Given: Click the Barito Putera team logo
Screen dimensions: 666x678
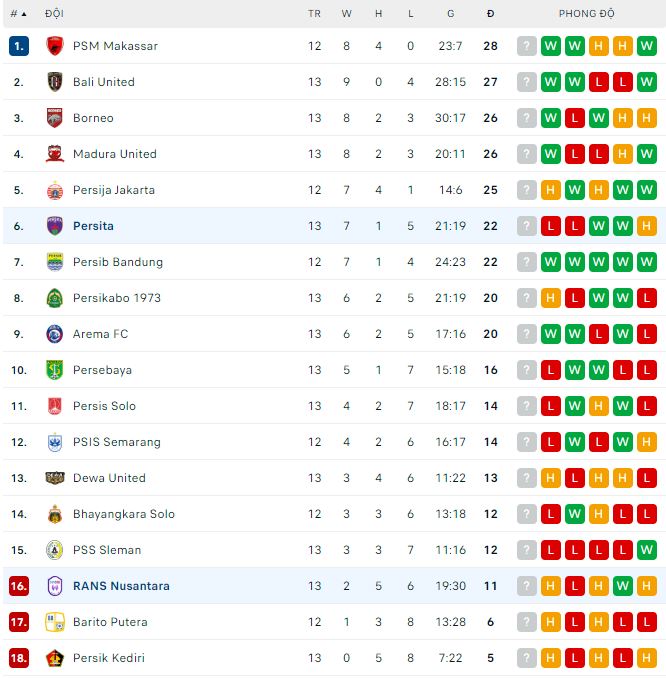Looking at the screenshot, I should [55, 622].
